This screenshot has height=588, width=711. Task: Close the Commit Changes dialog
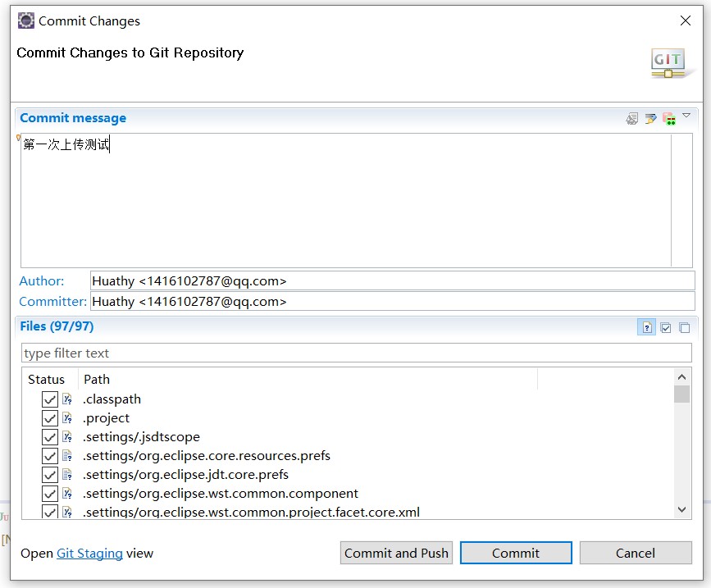tap(685, 21)
